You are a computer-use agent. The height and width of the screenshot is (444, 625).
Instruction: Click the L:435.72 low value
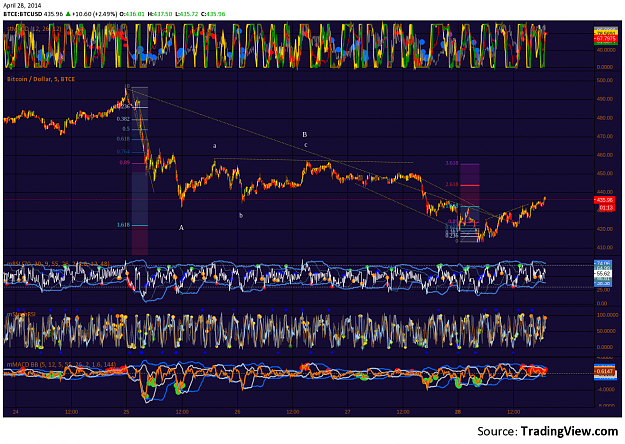[187, 14]
